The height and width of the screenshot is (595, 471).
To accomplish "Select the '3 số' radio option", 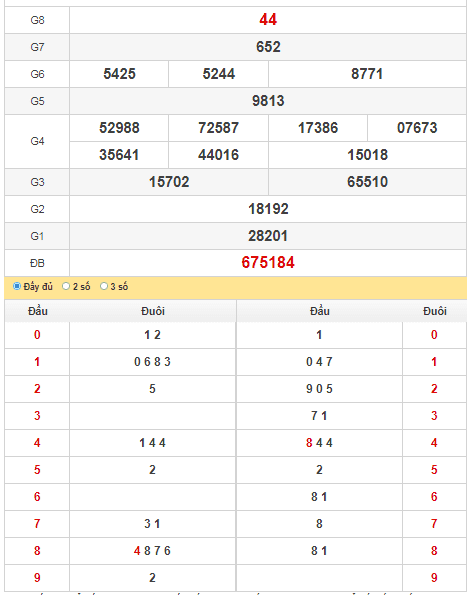I will (x=104, y=286).
